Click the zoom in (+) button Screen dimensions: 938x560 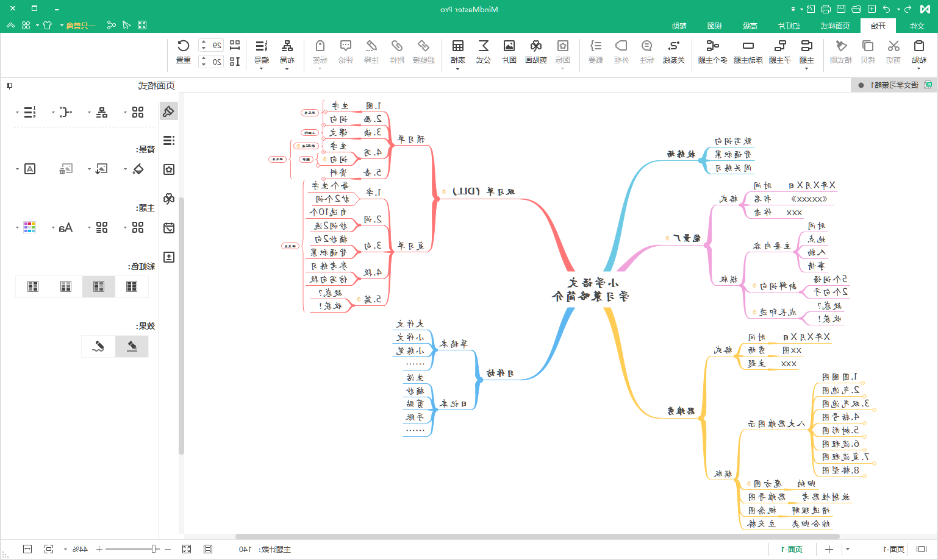[99, 549]
